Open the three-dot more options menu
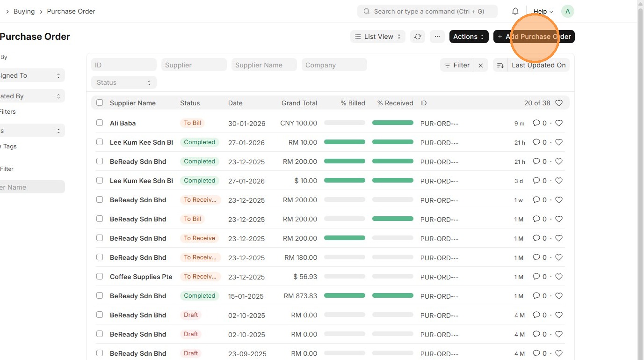Image resolution: width=644 pixels, height=360 pixels. (437, 37)
